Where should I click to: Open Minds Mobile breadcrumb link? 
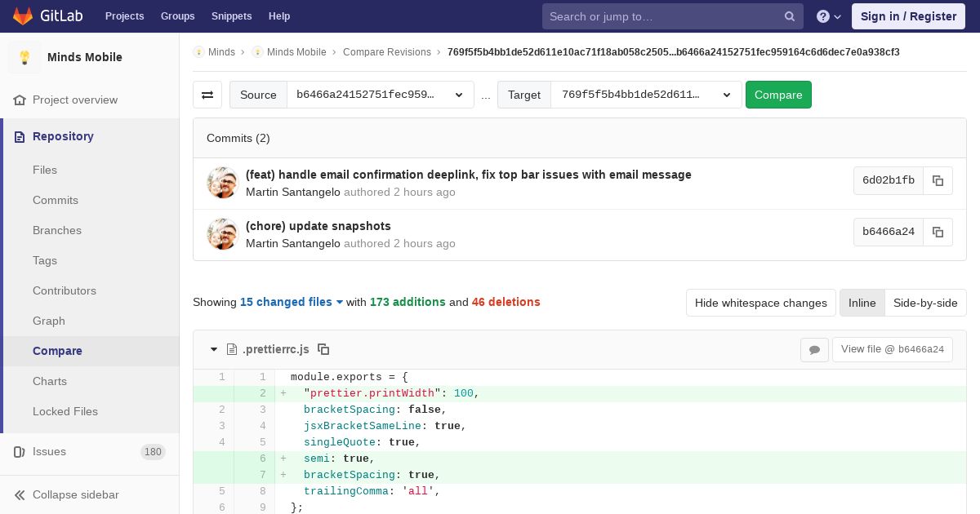296,51
